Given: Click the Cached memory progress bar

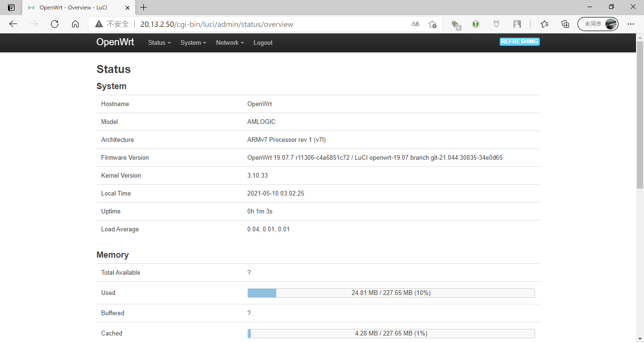Looking at the screenshot, I should pyautogui.click(x=391, y=334).
